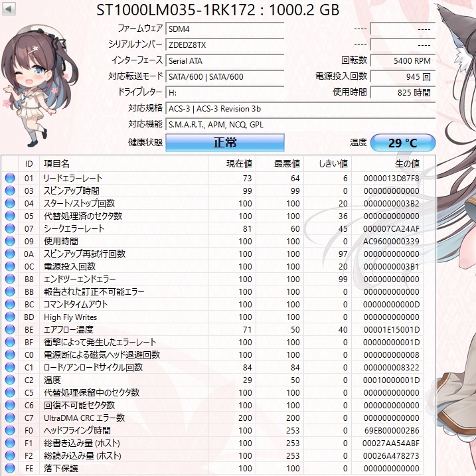
Task: Click status orb for row FE 落下保護
Action: click(x=10, y=468)
